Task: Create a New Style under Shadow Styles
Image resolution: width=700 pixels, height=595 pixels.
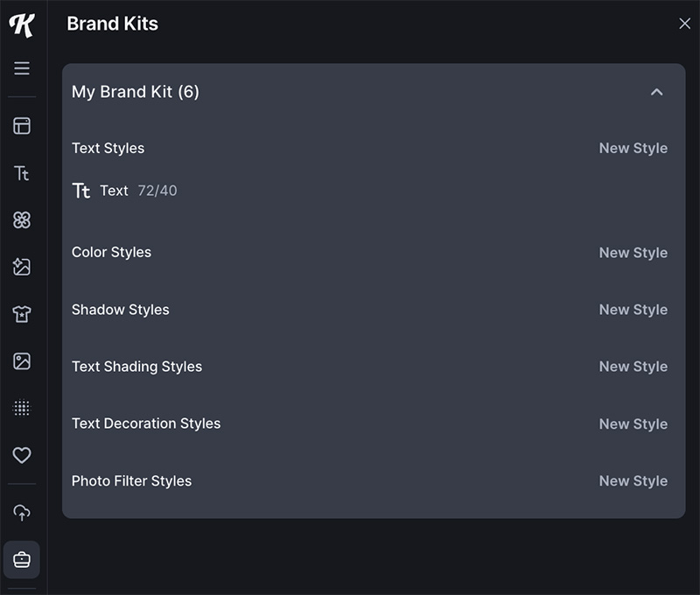Action: pyautogui.click(x=633, y=310)
